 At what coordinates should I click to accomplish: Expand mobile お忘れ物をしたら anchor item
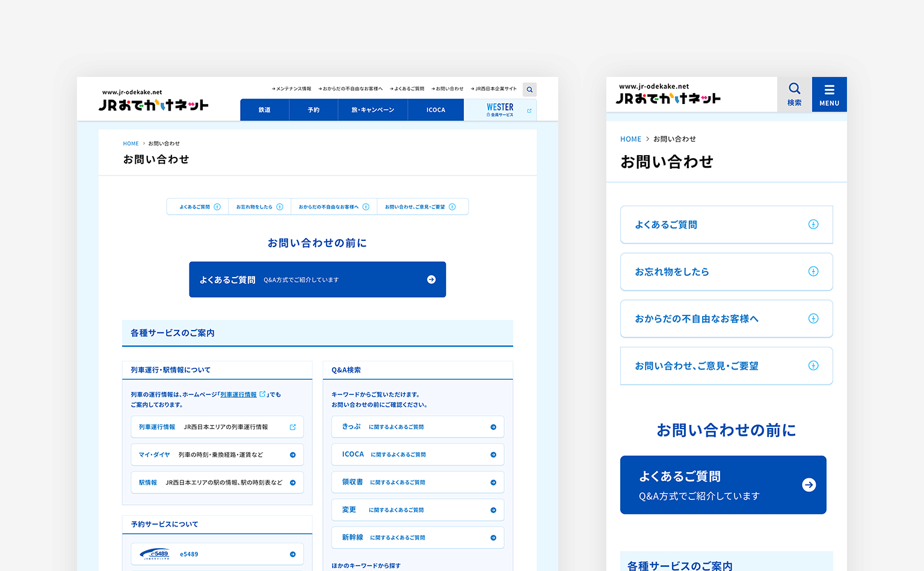coord(726,272)
